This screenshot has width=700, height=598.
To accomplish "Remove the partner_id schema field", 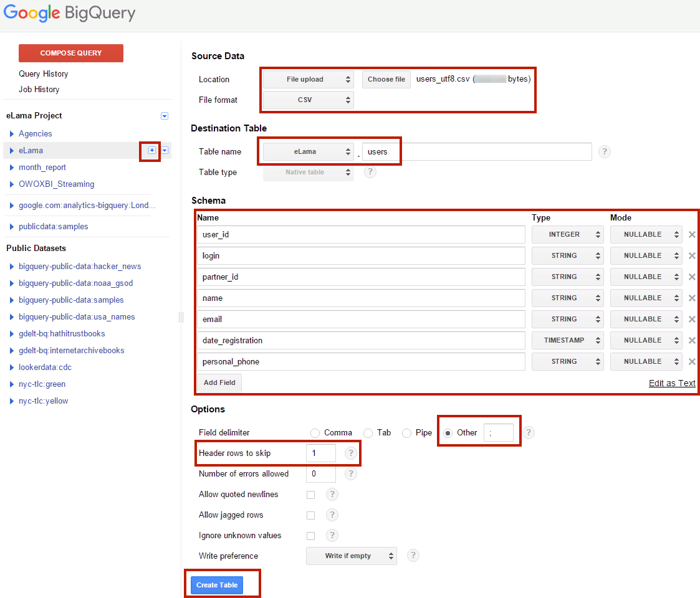I will click(692, 277).
